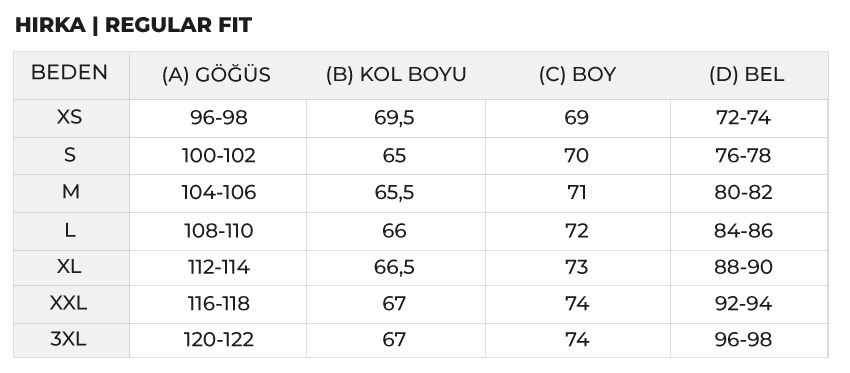Image resolution: width=850 pixels, height=373 pixels.
Task: Click the (B) KOL BOYU header
Action: (396, 75)
